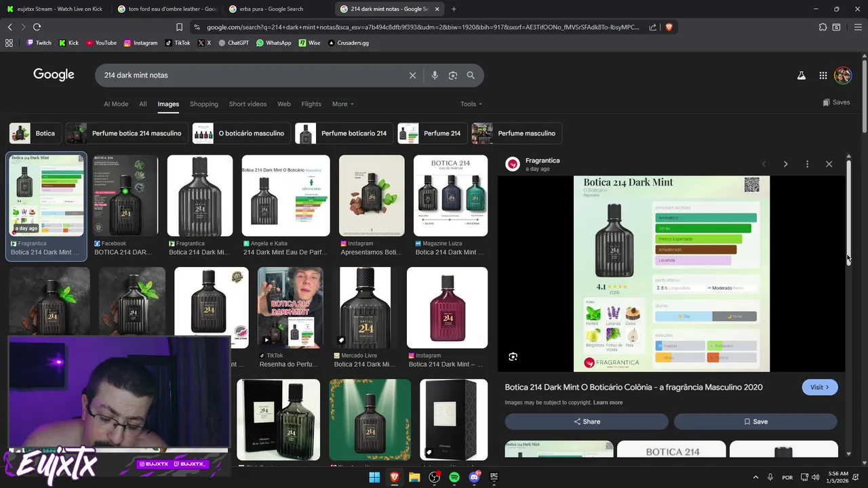Image resolution: width=868 pixels, height=488 pixels.
Task: Open the Mercado Livre Botica 214 thumbnail
Action: point(365,308)
